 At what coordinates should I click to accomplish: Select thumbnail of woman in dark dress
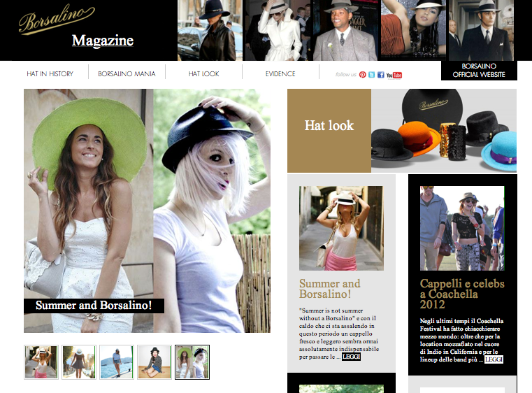click(79, 362)
